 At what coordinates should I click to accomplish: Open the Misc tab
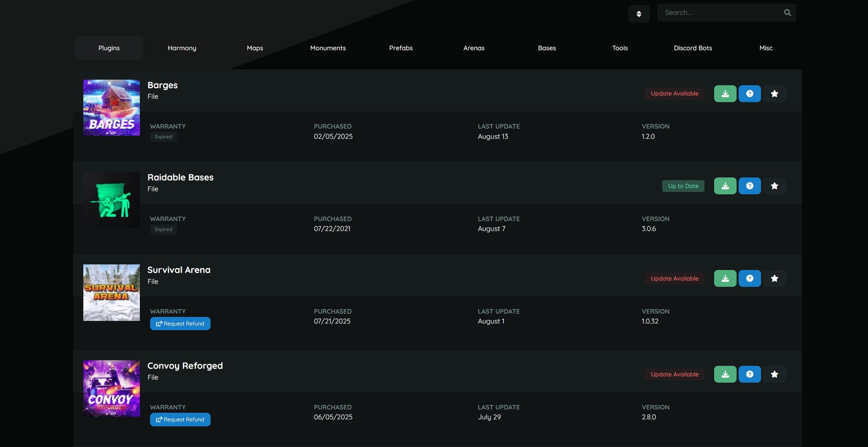pyautogui.click(x=766, y=48)
